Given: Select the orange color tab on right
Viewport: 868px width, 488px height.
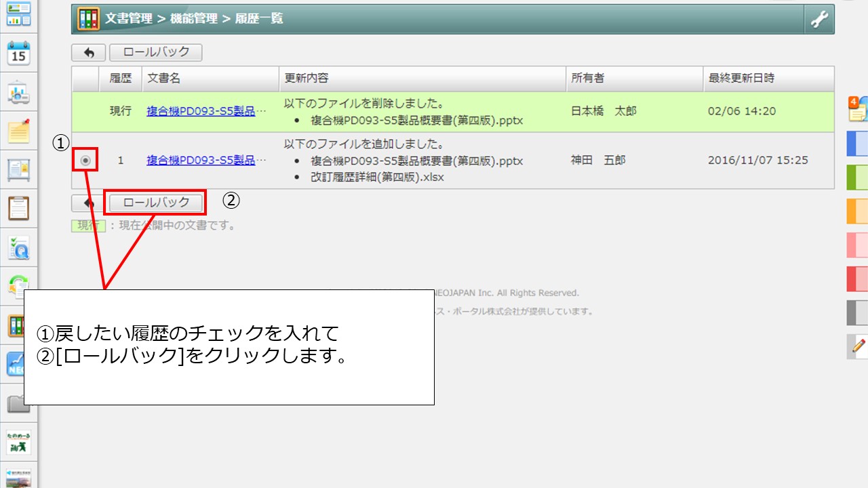Looking at the screenshot, I should click(857, 211).
